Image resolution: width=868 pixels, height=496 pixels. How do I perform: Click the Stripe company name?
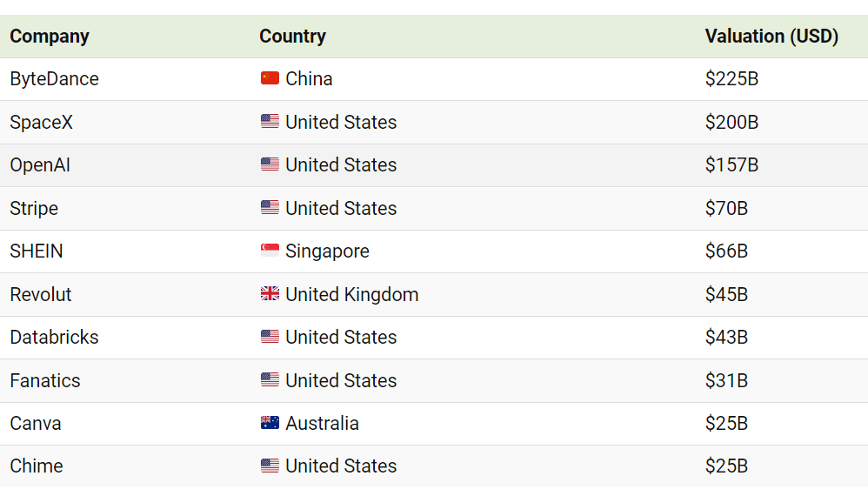tap(34, 208)
